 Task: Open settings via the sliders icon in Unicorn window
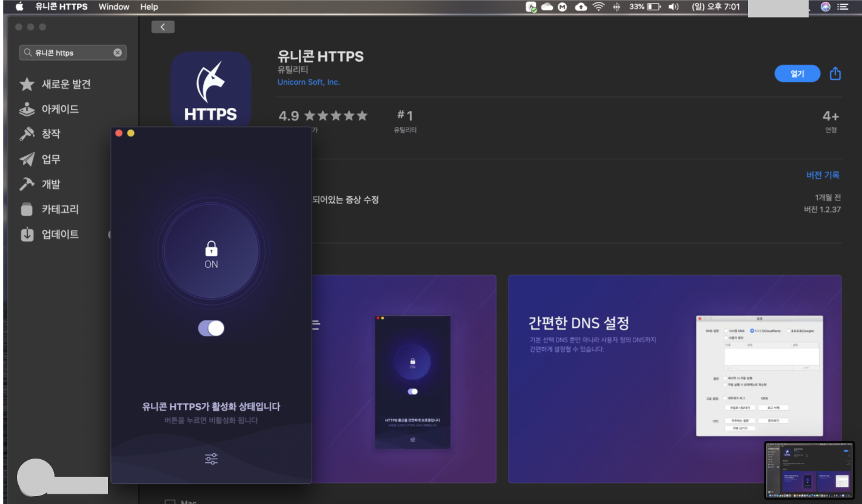[211, 459]
